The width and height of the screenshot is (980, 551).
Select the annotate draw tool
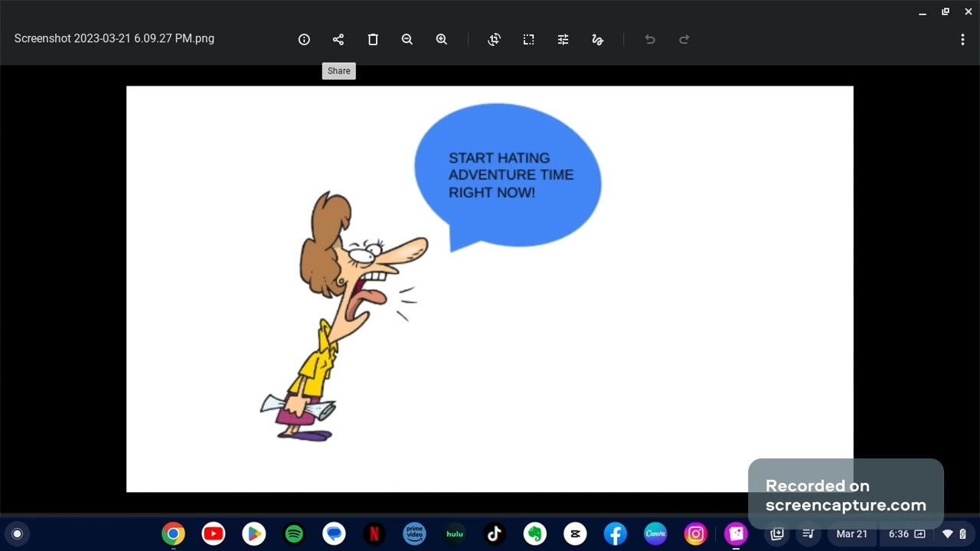point(598,40)
